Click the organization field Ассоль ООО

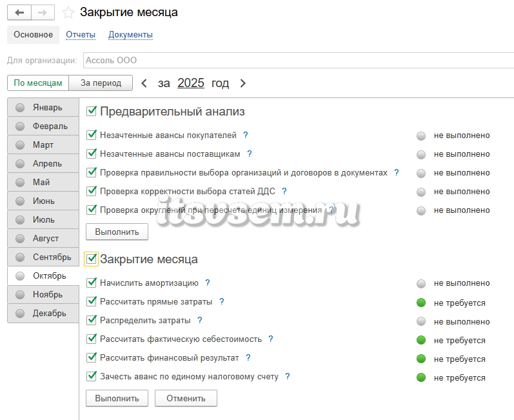299,61
